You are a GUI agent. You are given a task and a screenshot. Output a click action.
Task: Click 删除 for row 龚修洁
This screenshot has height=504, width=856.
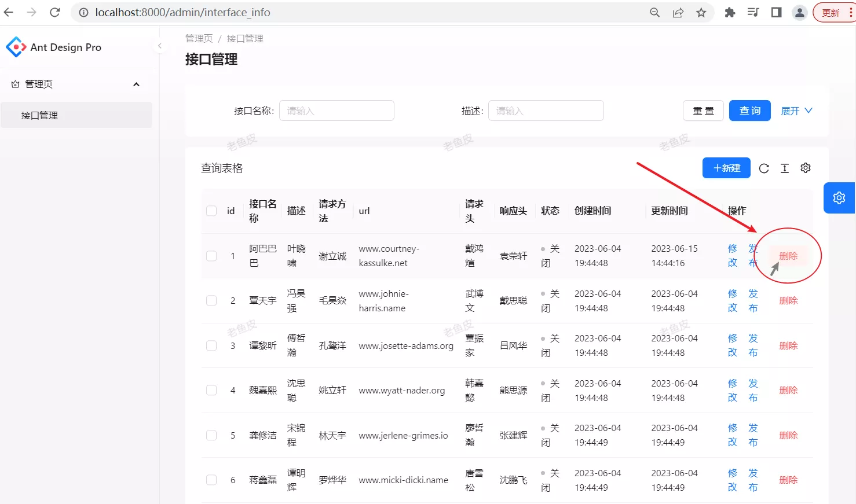tap(788, 435)
